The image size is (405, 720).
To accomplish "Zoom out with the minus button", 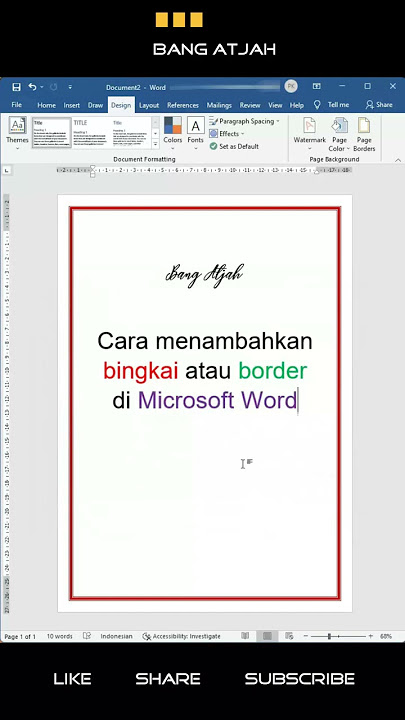I will tap(305, 636).
